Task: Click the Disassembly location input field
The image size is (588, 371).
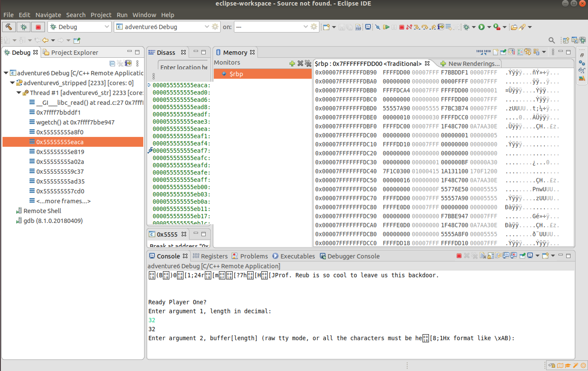Action: [183, 67]
